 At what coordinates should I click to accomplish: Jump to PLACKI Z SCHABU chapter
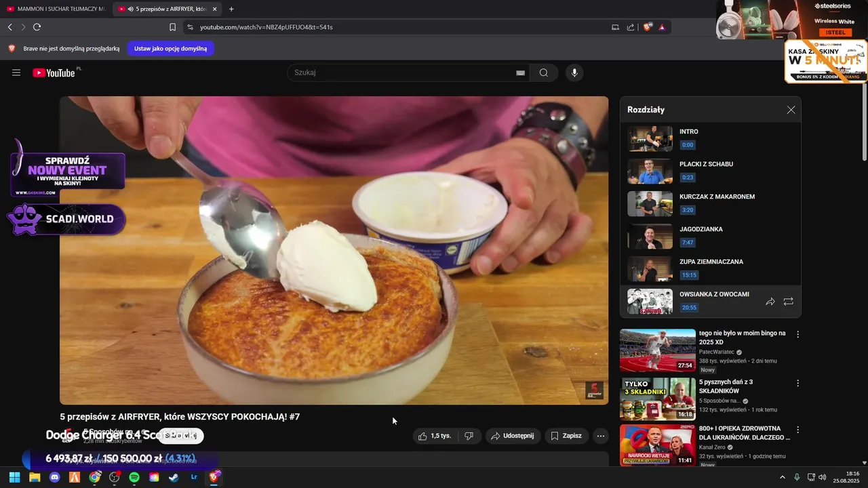coord(711,171)
